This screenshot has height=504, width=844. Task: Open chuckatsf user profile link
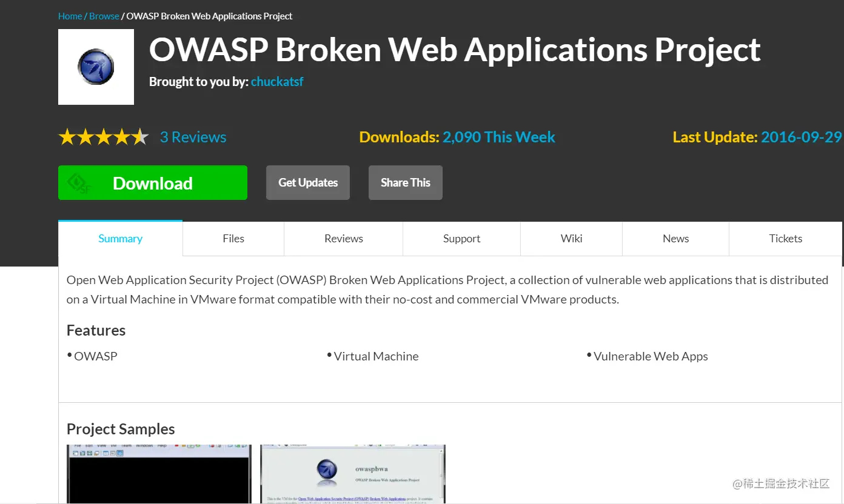point(277,82)
